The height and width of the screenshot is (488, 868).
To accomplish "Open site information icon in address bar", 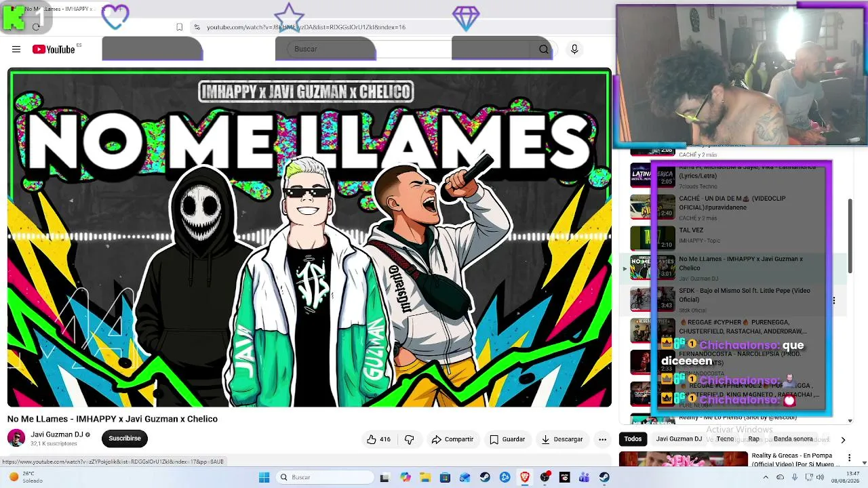I will tap(197, 27).
